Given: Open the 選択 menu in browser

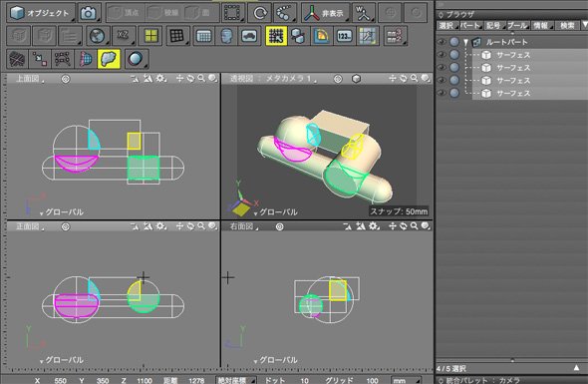Looking at the screenshot, I should click(x=447, y=26).
